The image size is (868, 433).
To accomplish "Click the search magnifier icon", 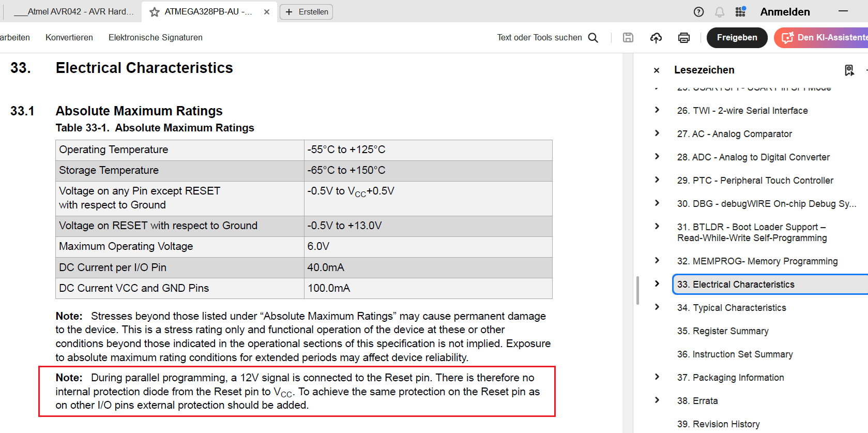I will (593, 37).
